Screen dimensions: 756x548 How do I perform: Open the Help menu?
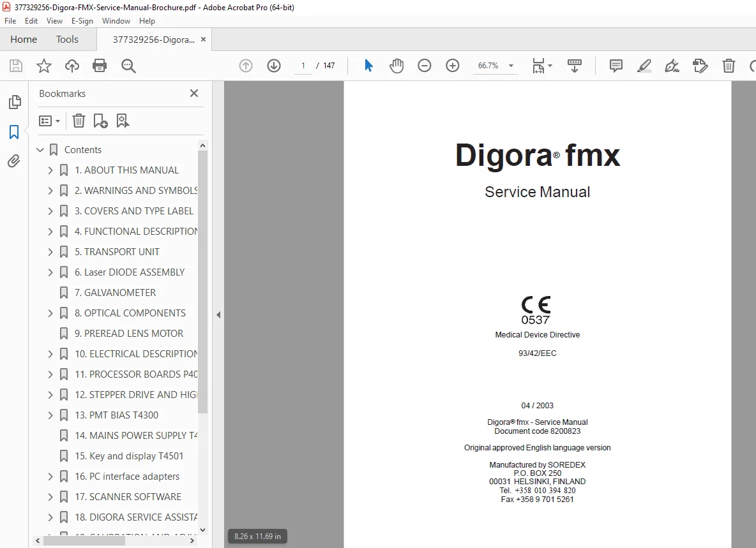[147, 20]
